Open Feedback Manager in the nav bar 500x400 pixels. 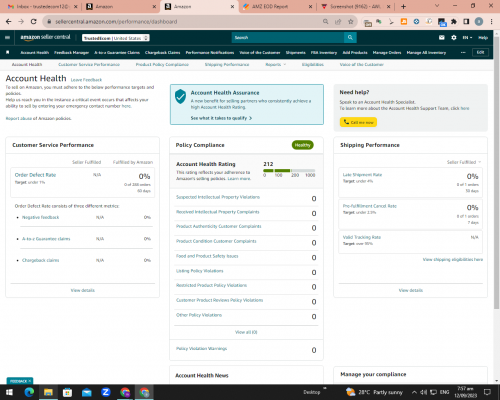pyautogui.click(x=71, y=52)
